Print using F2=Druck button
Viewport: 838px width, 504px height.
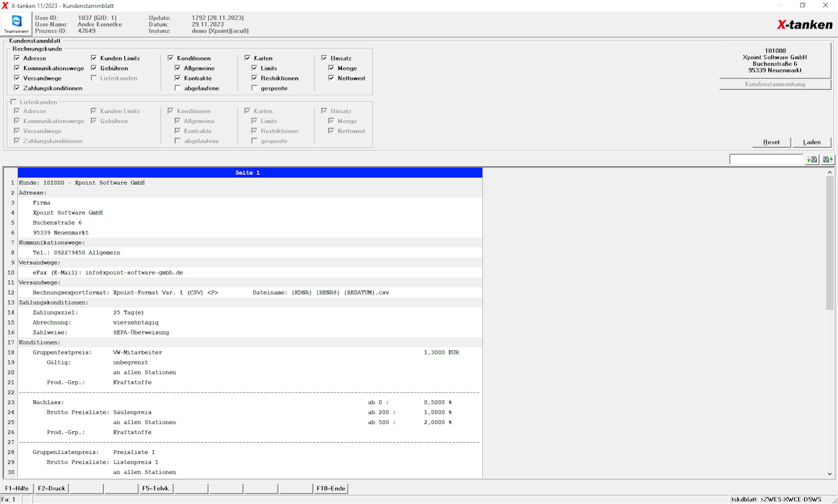pyautogui.click(x=52, y=489)
